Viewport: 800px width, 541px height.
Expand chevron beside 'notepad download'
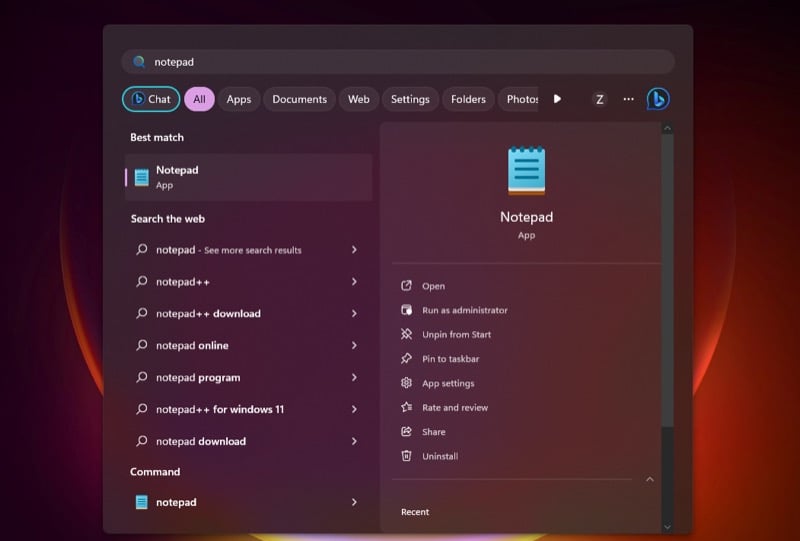[x=354, y=441]
